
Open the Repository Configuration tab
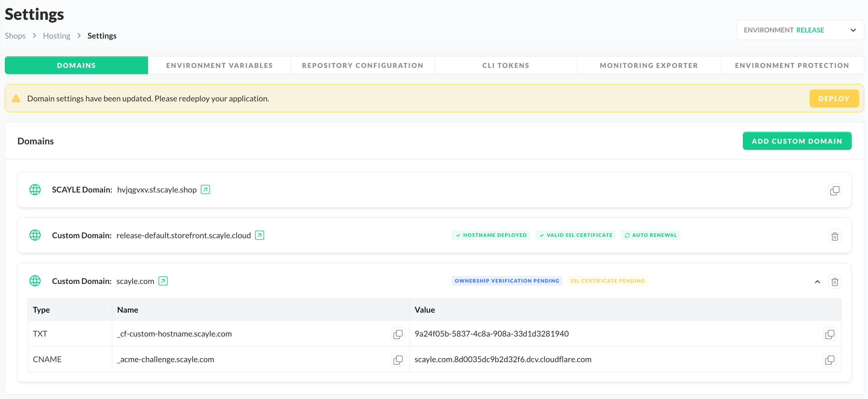coord(363,65)
